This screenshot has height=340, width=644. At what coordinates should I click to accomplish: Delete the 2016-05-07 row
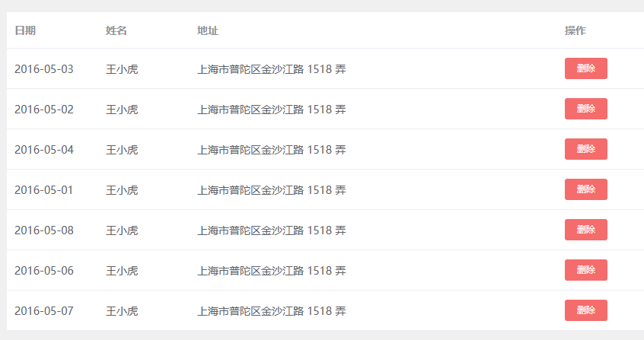tap(585, 310)
